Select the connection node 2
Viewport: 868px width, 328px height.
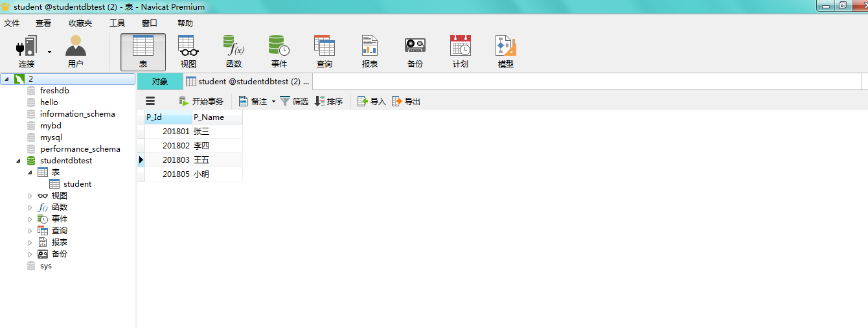pos(68,78)
